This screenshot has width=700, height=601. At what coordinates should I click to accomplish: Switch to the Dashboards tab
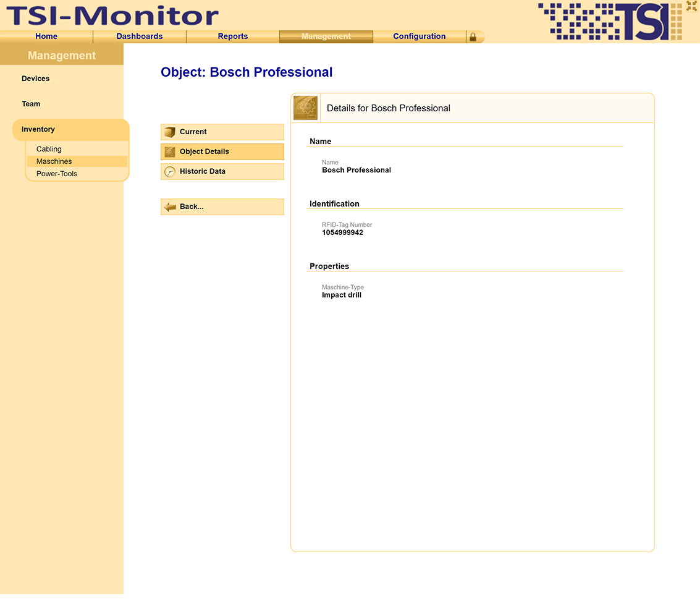point(140,36)
